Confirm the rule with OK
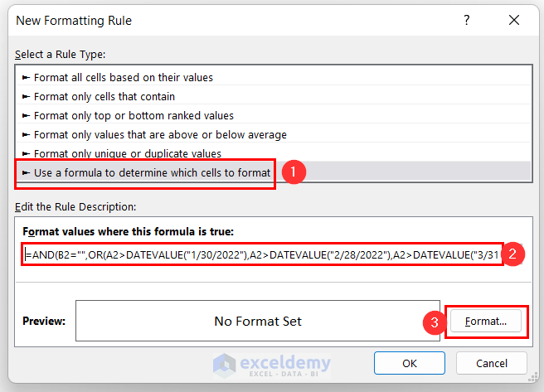The width and height of the screenshot is (544, 392). pos(410,363)
